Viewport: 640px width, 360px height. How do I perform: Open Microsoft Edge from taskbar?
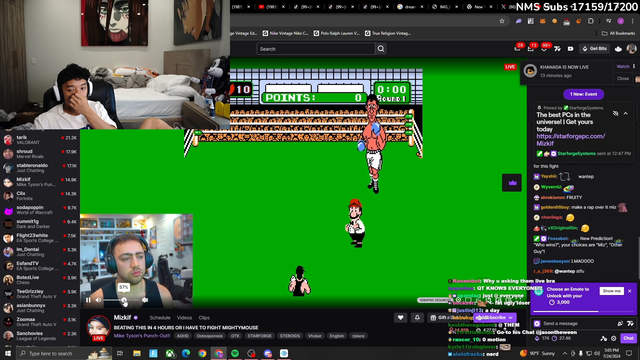pyautogui.click(x=186, y=353)
